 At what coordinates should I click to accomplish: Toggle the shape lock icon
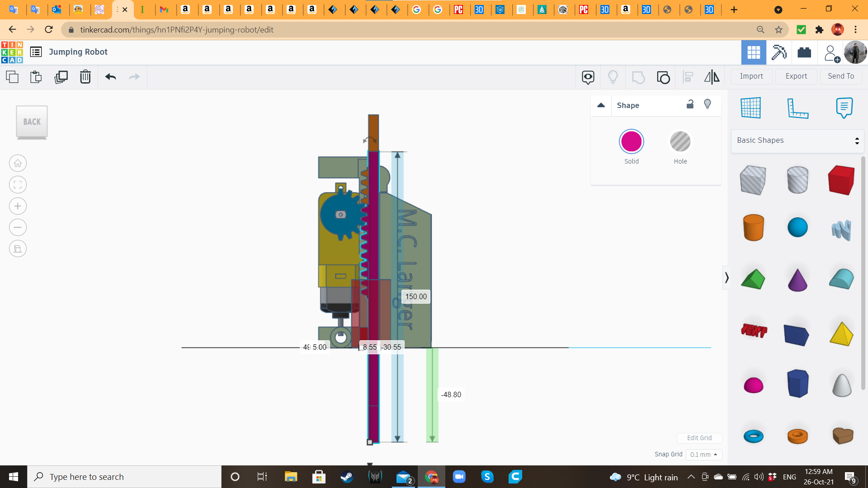(690, 105)
